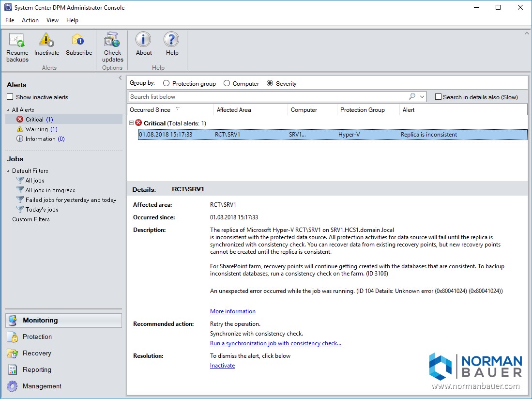
Task: Click the Resume backups toolbar icon
Action: [17, 40]
